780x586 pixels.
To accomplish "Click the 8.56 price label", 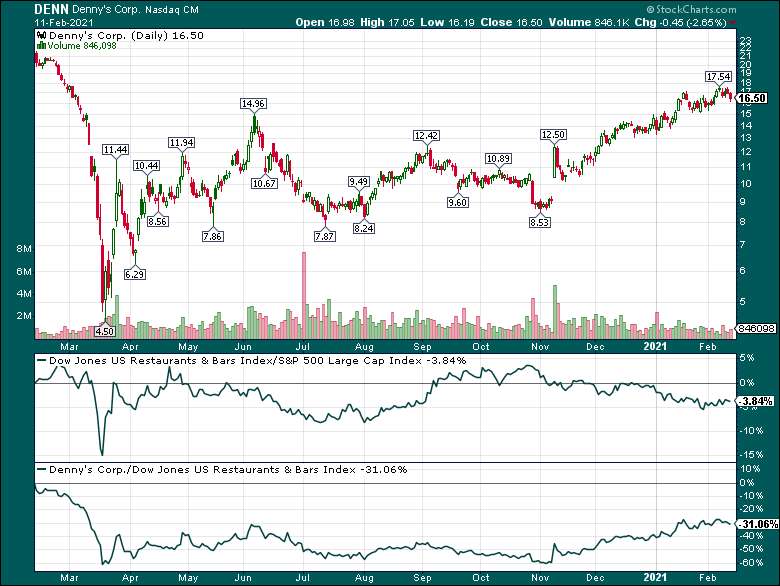I will 158,221.
